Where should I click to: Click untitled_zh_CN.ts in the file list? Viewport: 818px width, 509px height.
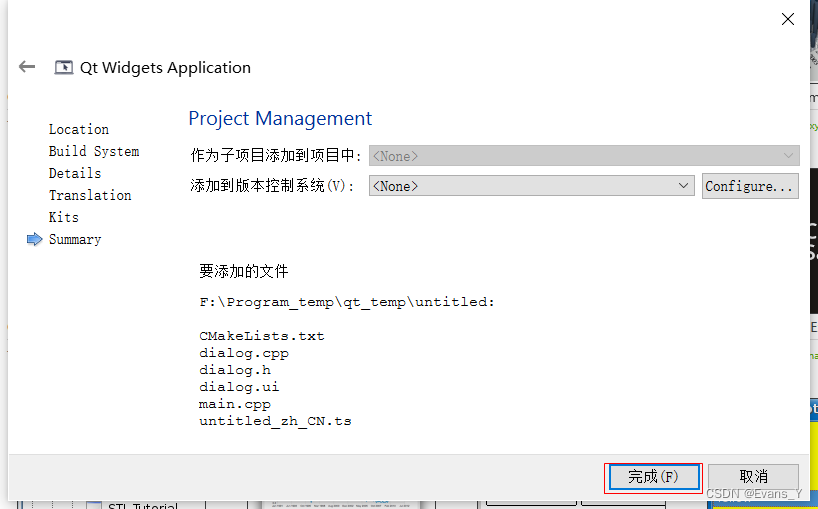(275, 421)
